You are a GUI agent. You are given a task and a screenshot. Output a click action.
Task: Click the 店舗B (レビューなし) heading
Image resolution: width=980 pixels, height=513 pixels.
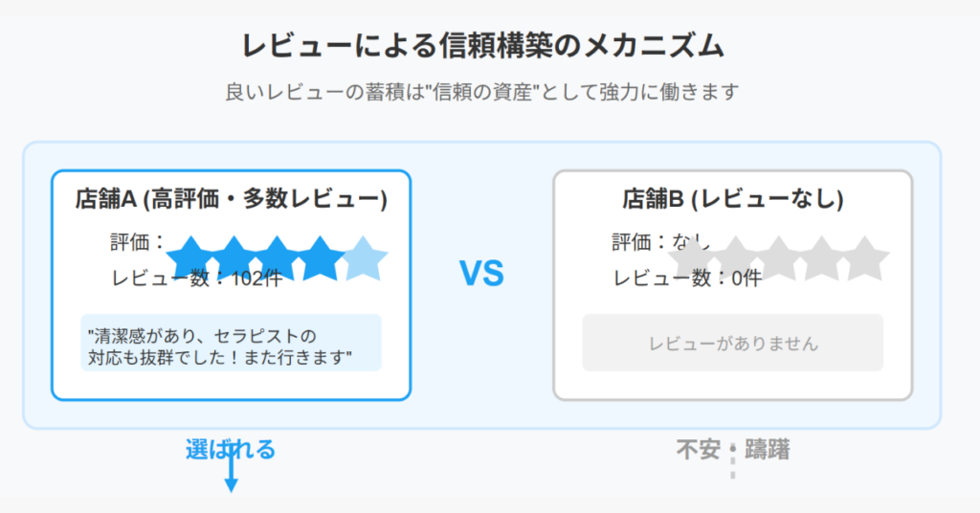pos(733,199)
